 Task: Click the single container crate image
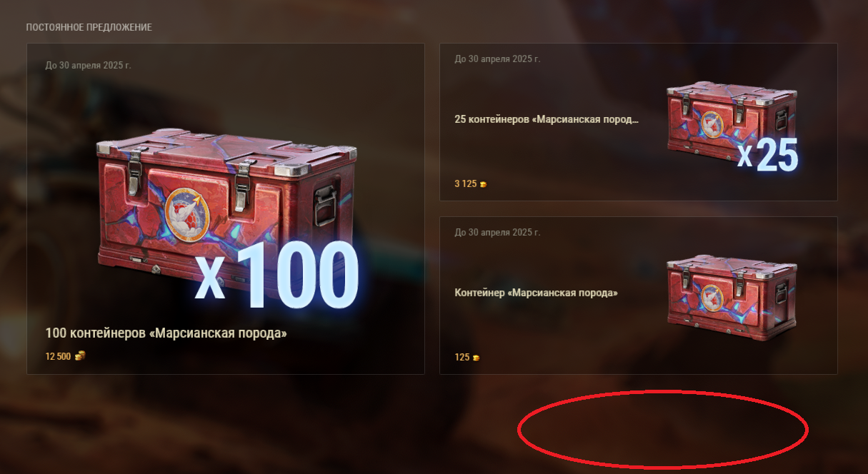tap(732, 291)
